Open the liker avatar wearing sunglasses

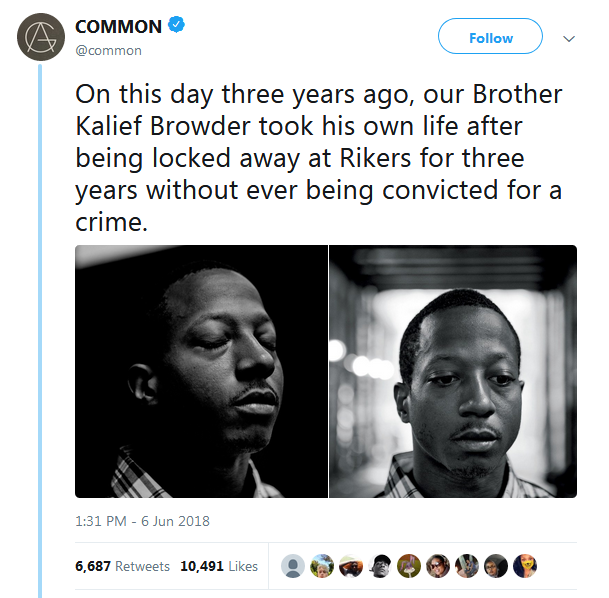pos(438,566)
